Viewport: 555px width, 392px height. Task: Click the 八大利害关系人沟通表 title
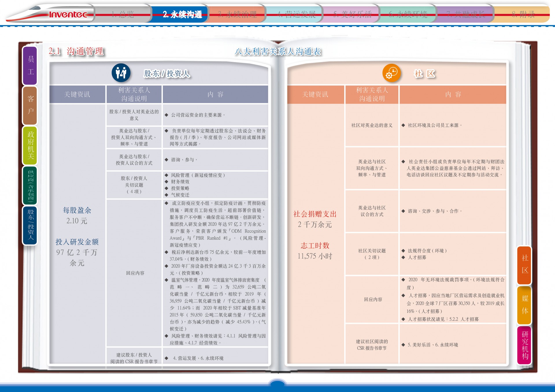[278, 52]
